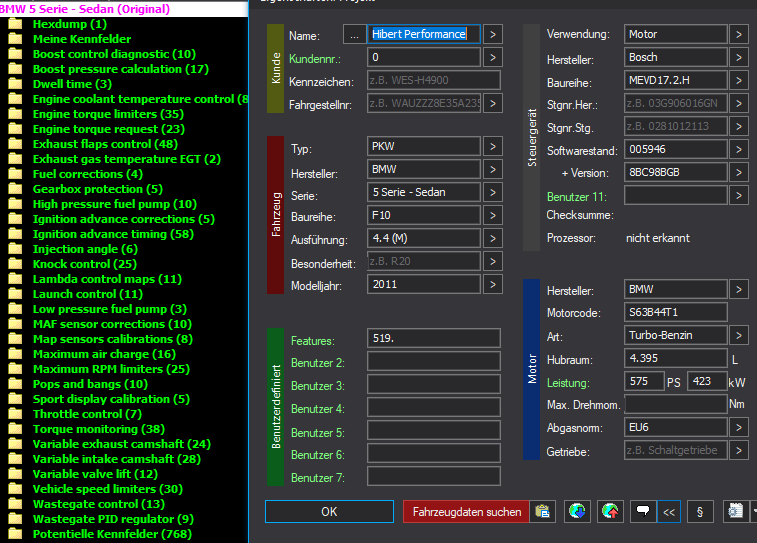This screenshot has height=543, width=757.
Task: Click the § paragraph button
Action: [700, 512]
